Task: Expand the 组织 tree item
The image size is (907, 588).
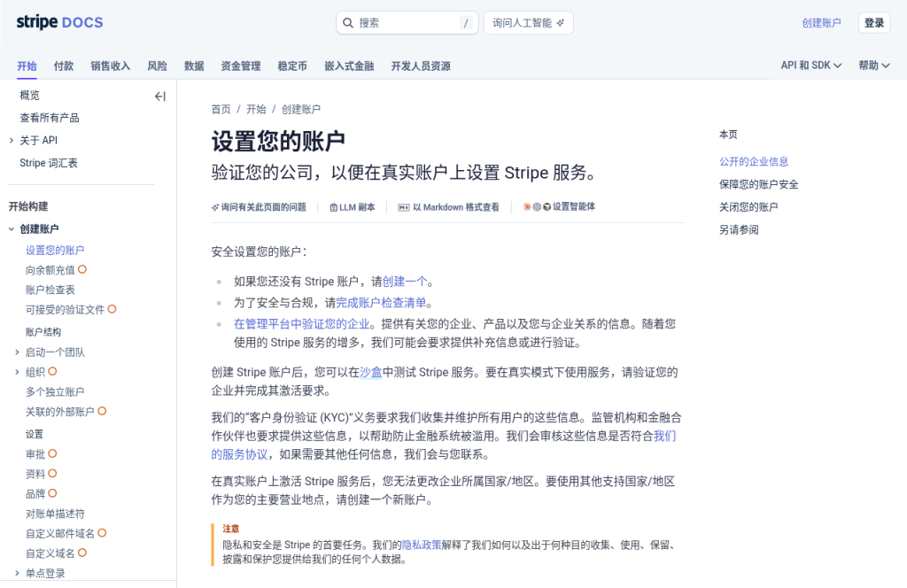Action: click(17, 372)
